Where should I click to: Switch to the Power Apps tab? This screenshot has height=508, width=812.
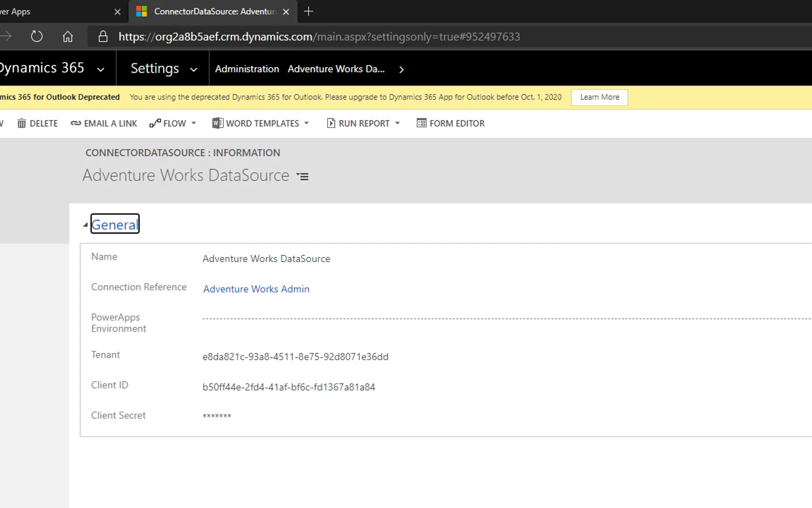click(x=61, y=12)
